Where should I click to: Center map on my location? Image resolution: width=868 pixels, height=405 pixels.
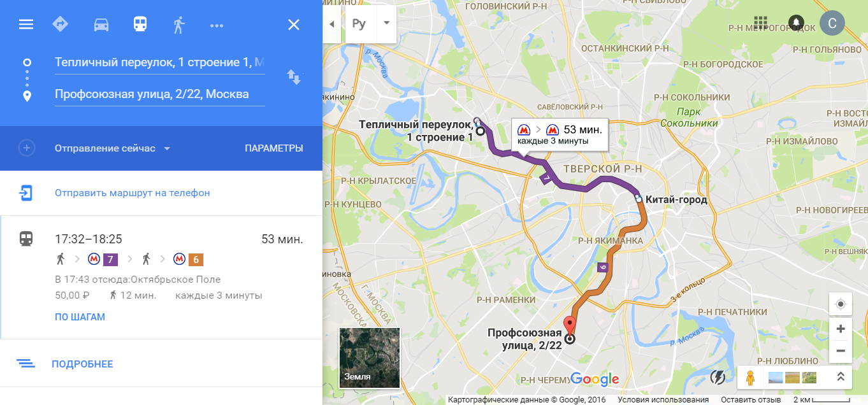tap(841, 304)
